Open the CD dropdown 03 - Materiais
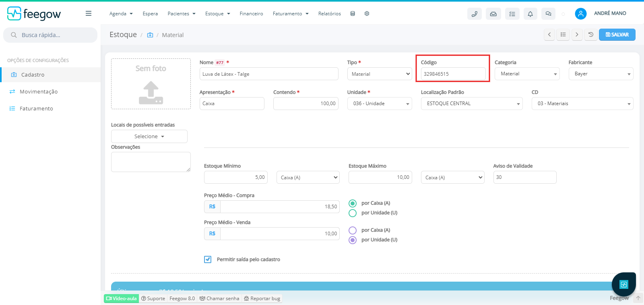 [x=582, y=104]
